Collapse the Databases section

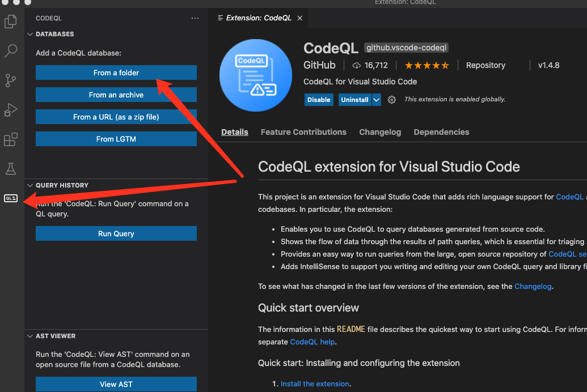click(30, 34)
